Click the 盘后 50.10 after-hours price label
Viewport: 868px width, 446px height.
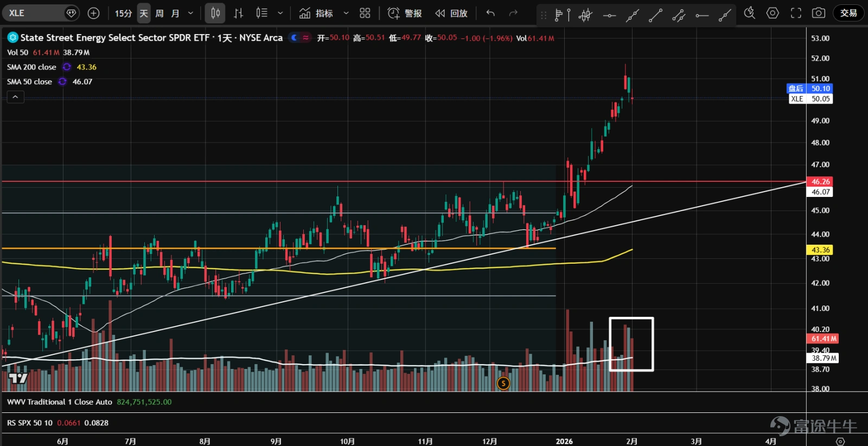(x=809, y=88)
